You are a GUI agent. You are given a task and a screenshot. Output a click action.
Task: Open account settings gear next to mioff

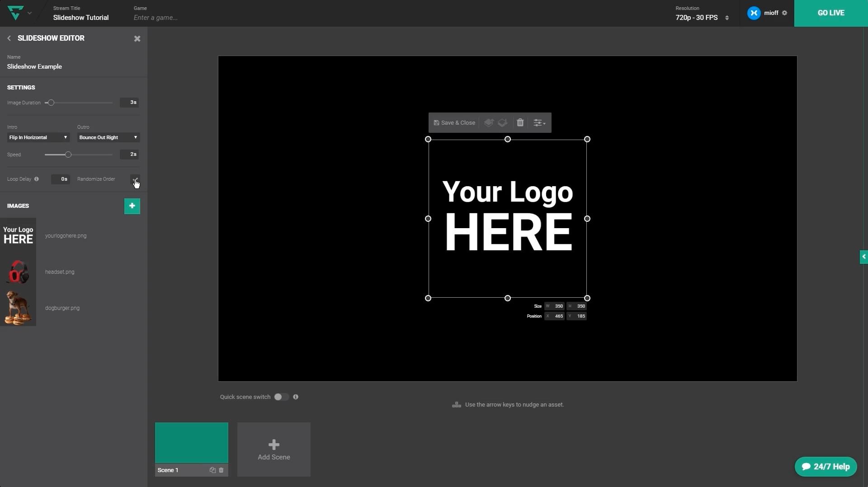click(784, 13)
